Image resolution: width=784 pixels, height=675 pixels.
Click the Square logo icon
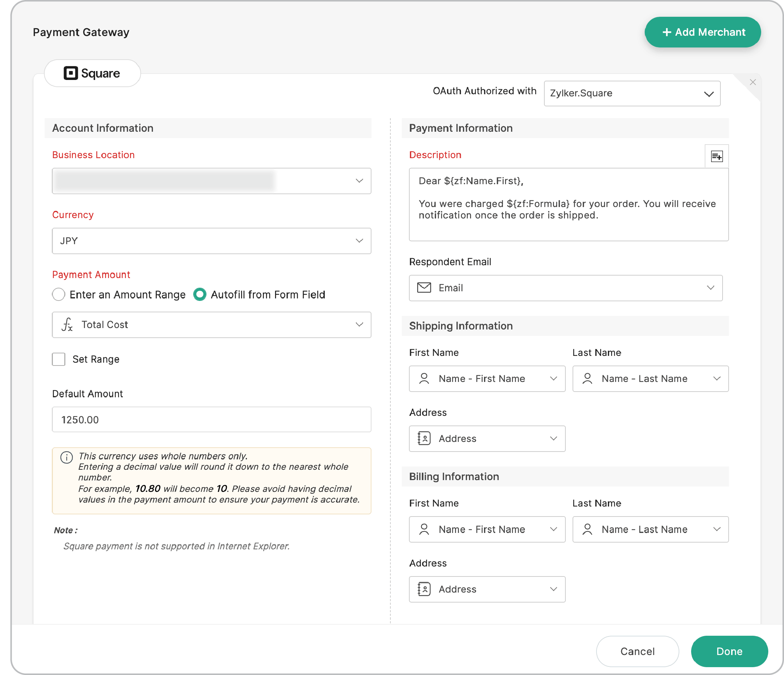(72, 73)
